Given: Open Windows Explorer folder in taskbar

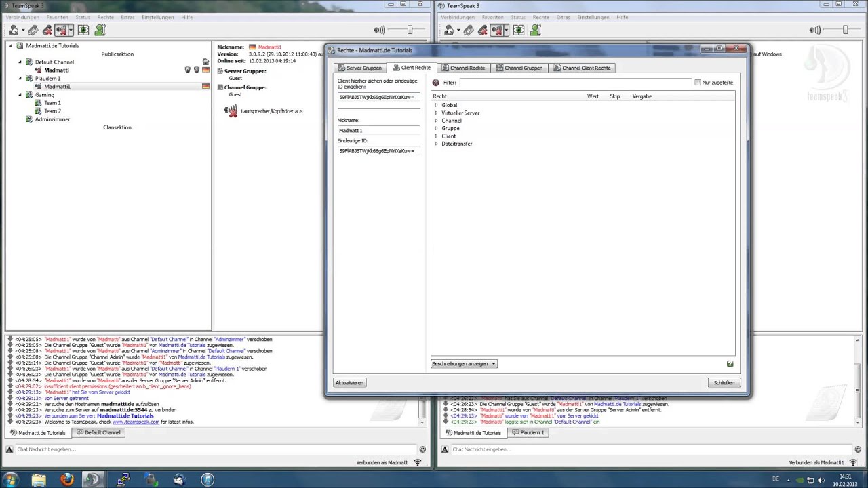Looking at the screenshot, I should [x=39, y=480].
